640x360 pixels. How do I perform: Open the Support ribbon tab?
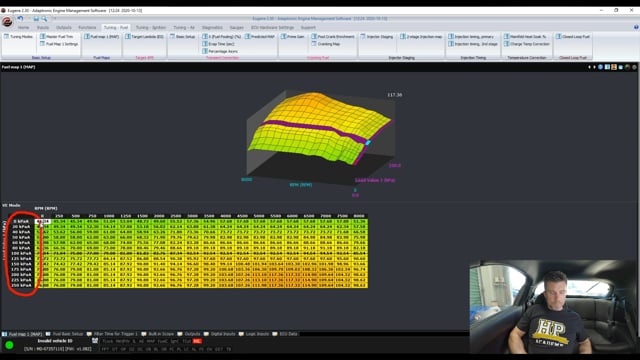tap(308, 27)
